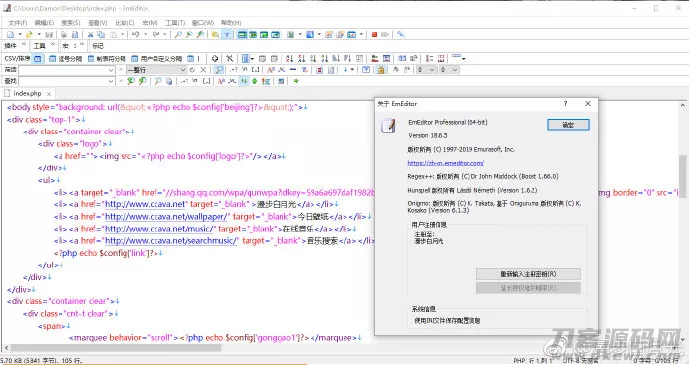Screen dimensions: 690x365
Task: Click the scroll-up arrow of the editor scrollbar
Action: click(x=683, y=105)
